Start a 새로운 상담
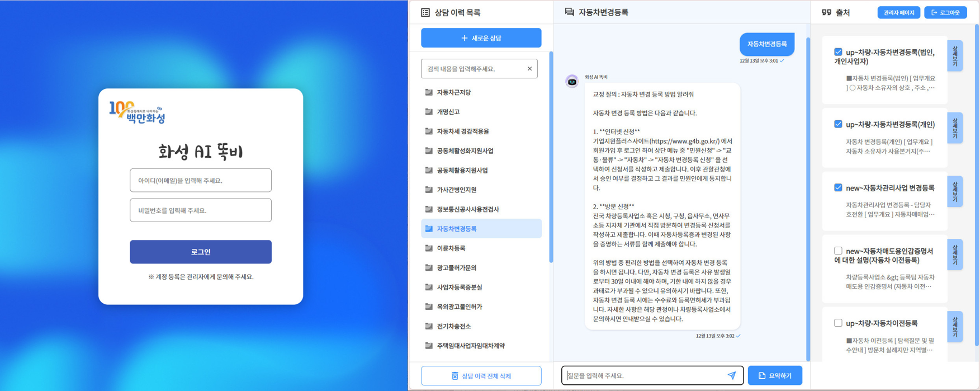 (x=481, y=38)
